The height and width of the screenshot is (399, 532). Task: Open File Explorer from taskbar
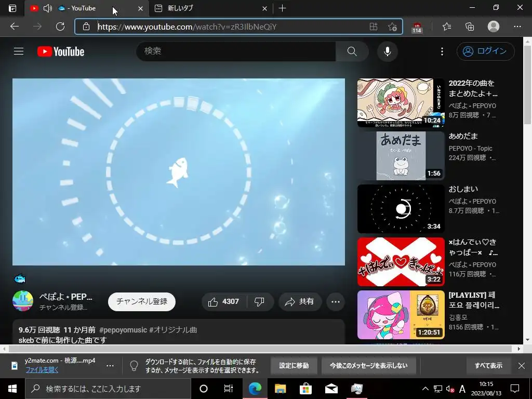pyautogui.click(x=280, y=389)
